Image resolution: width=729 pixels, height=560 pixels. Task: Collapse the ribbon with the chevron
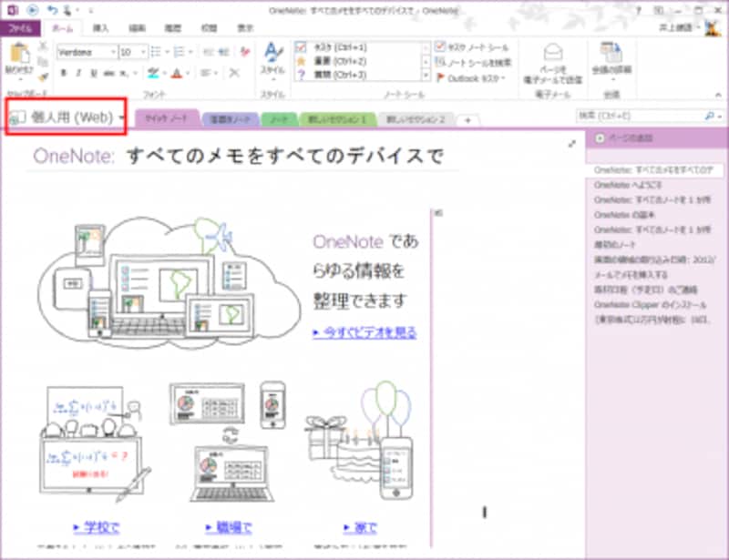(718, 95)
